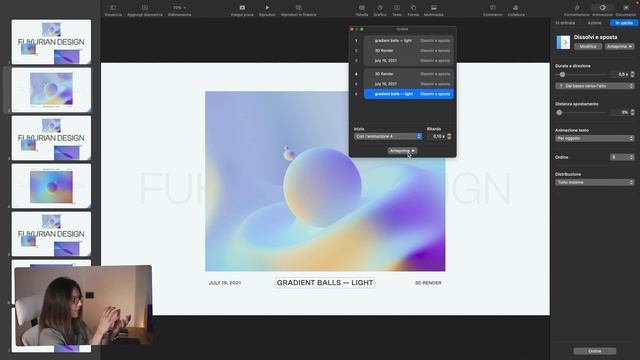Image resolution: width=640 pixels, height=360 pixels.
Task: Select the first slide thumbnail
Action: tap(51, 42)
